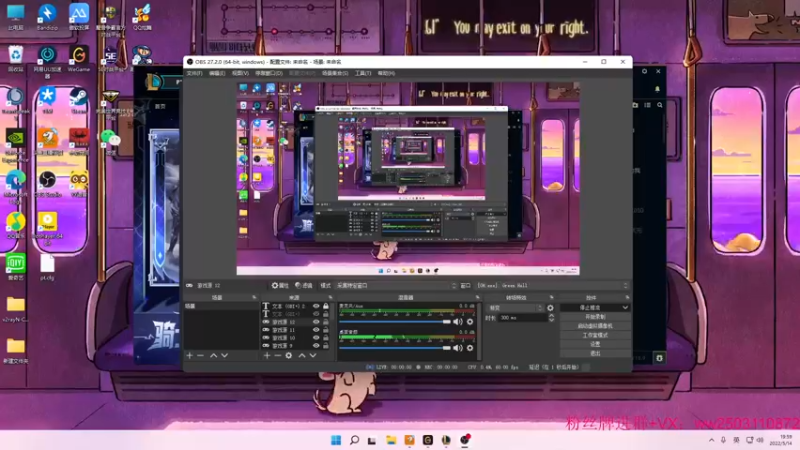
Task: Click the Exit button in Controls
Action: click(x=595, y=353)
